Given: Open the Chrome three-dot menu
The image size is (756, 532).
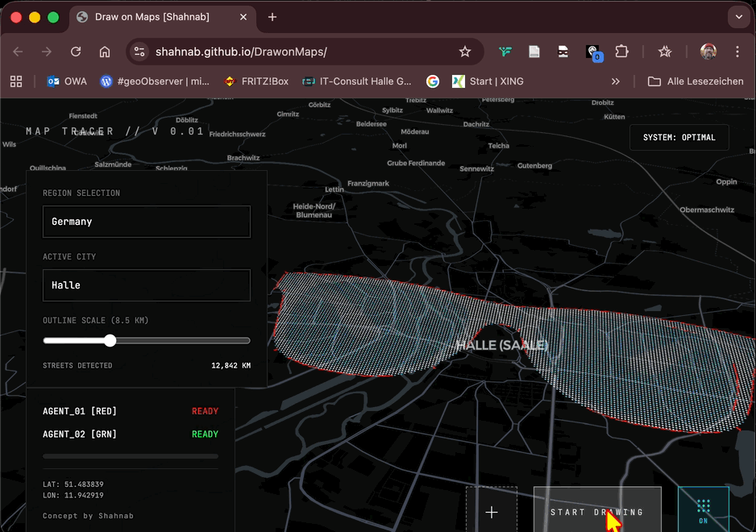Looking at the screenshot, I should pos(737,52).
